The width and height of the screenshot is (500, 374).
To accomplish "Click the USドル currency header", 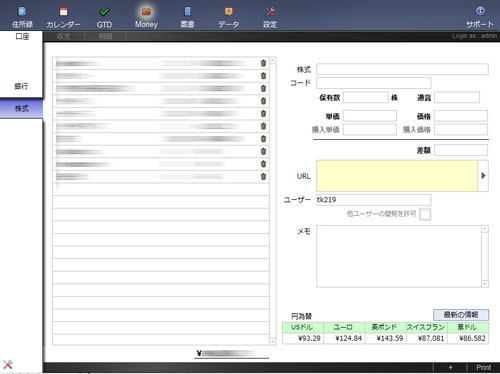I will click(x=303, y=327).
